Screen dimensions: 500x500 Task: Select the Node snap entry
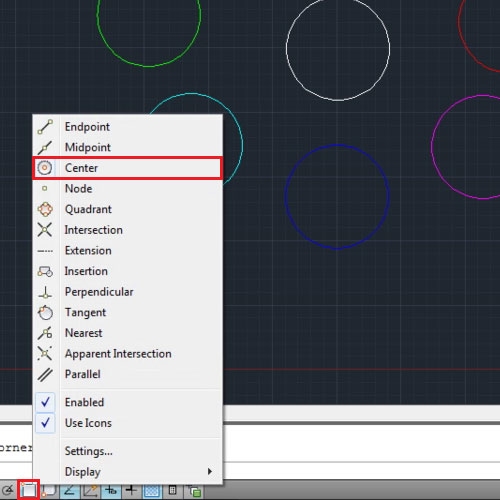point(127,189)
